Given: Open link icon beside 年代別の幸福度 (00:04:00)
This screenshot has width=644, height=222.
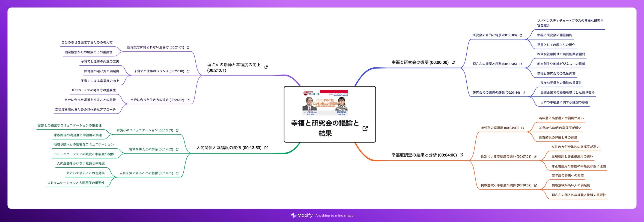Looking at the screenshot, I should tap(522, 128).
